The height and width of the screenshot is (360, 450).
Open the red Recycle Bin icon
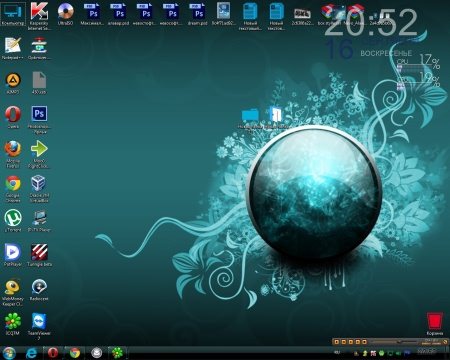coord(435,323)
